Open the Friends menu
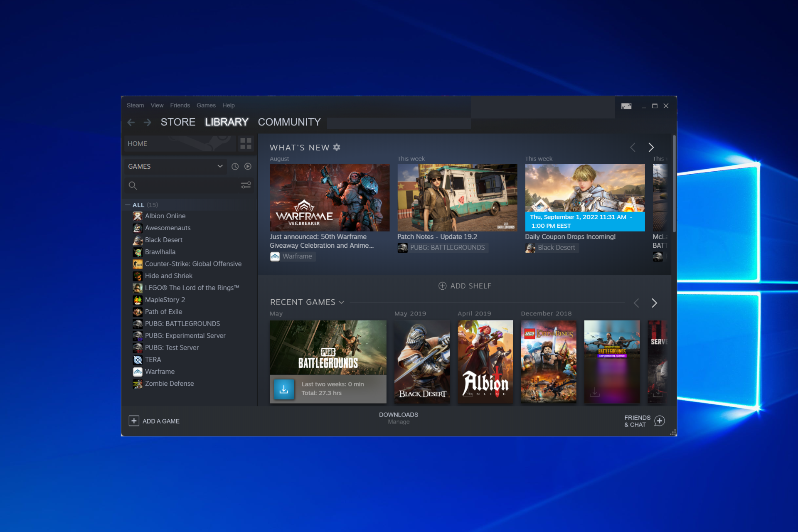 click(x=180, y=106)
